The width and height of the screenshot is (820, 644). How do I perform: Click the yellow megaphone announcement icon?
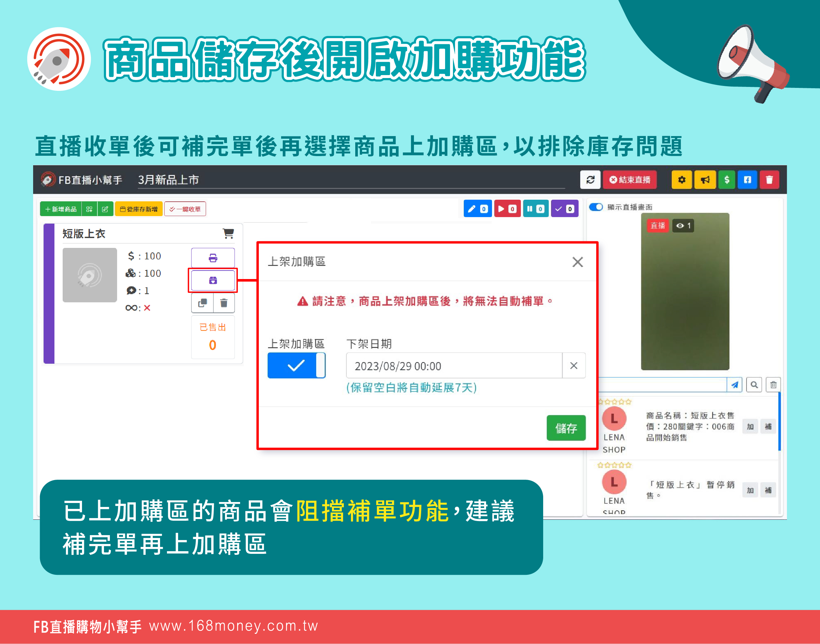[x=705, y=180]
